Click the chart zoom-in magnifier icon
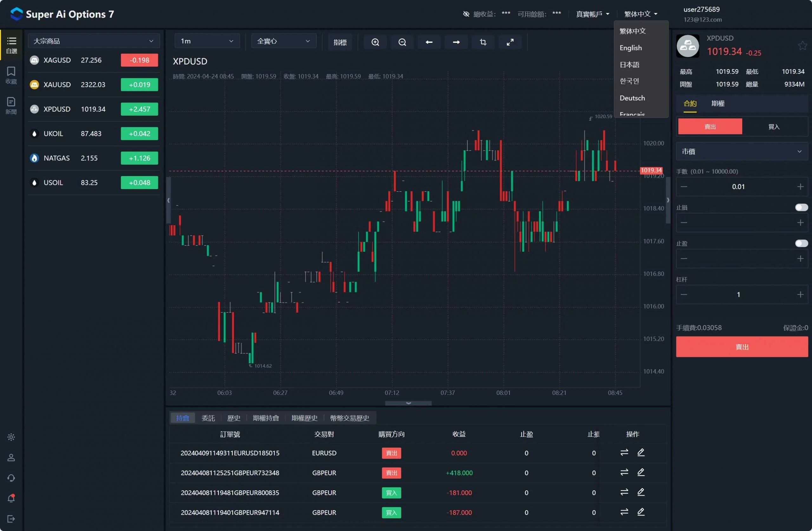 pyautogui.click(x=375, y=42)
